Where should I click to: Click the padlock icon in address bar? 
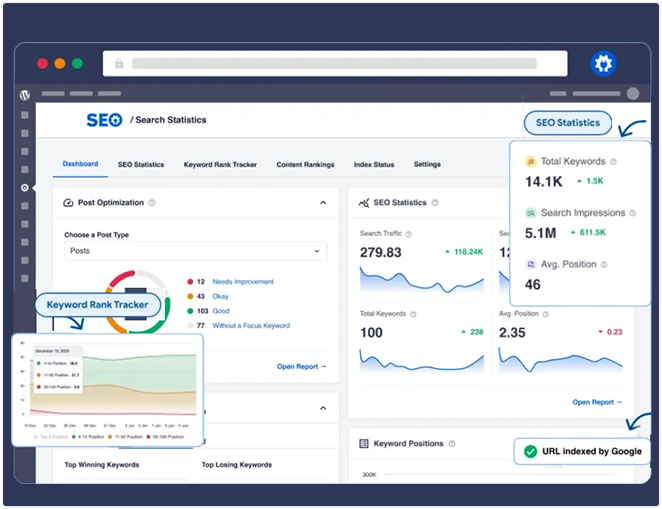(119, 63)
